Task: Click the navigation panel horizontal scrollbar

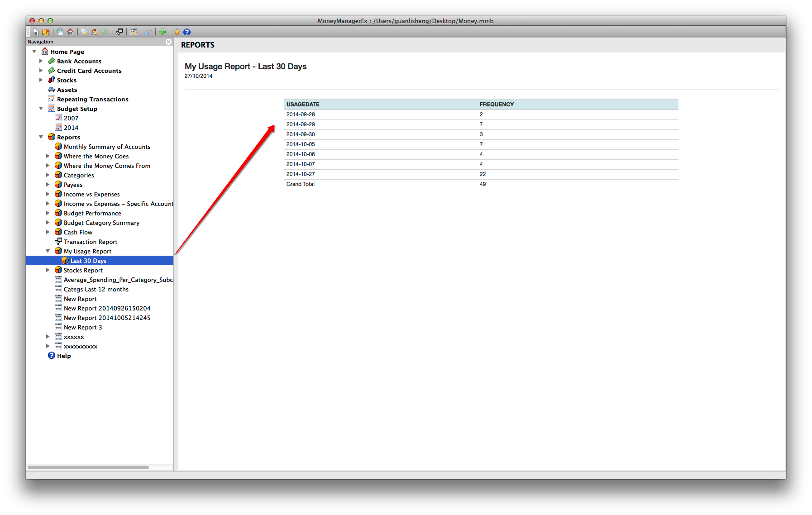Action: 88,467
